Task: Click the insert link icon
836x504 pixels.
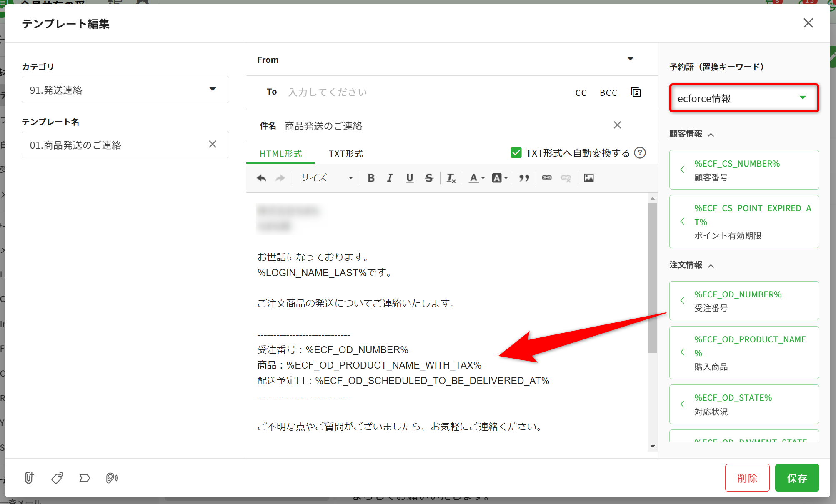Action: point(546,178)
